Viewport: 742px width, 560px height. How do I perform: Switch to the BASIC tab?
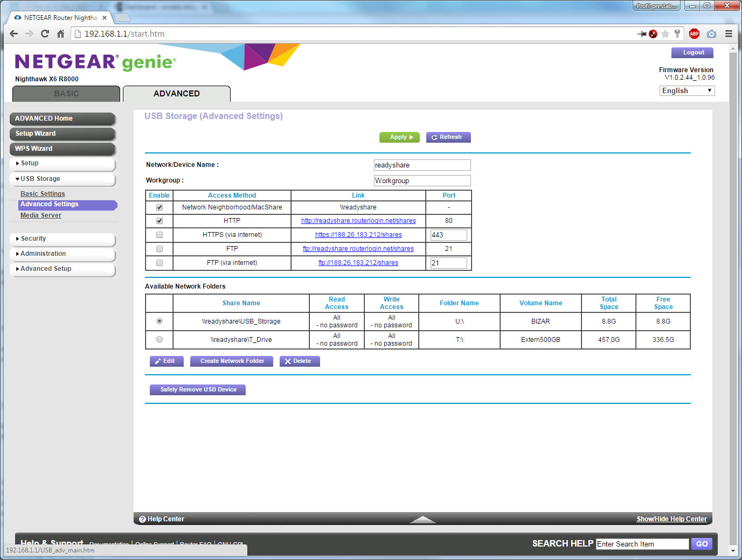coord(66,94)
